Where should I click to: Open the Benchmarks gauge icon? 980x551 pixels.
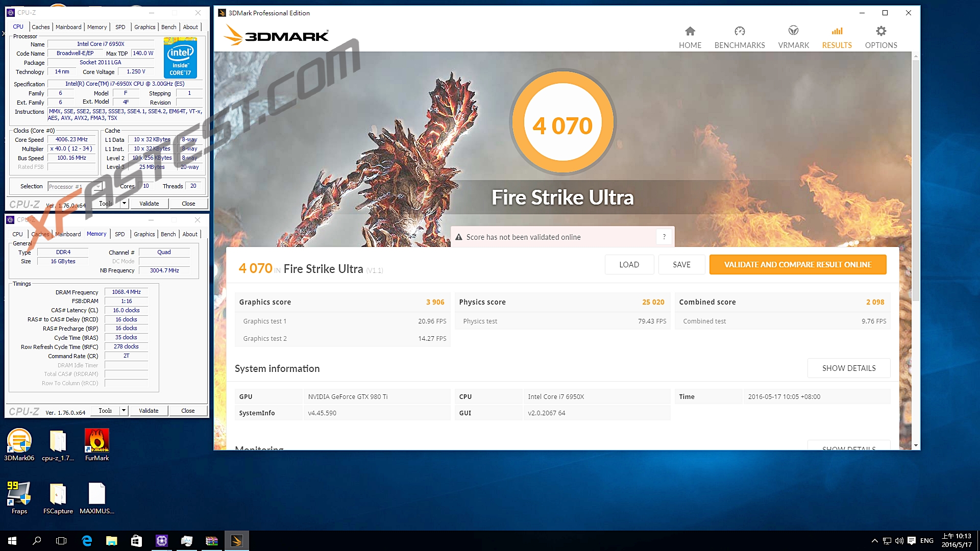pyautogui.click(x=739, y=32)
